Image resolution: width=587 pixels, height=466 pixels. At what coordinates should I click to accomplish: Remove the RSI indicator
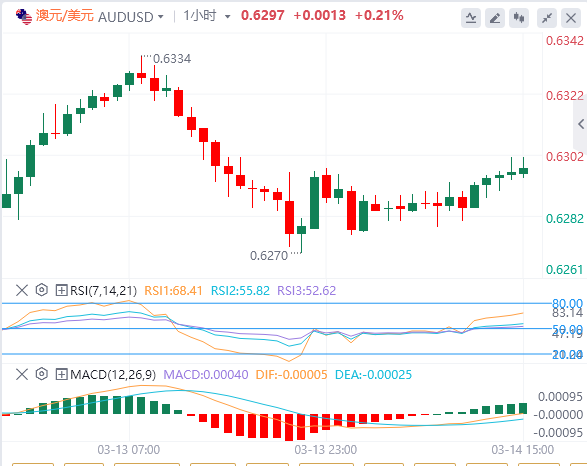pos(22,290)
